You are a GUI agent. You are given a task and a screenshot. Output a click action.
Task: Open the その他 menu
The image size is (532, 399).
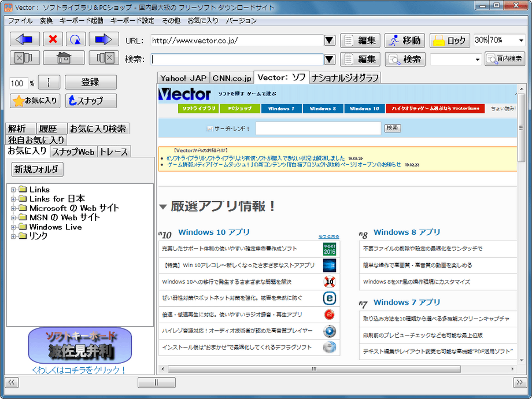[x=171, y=21]
